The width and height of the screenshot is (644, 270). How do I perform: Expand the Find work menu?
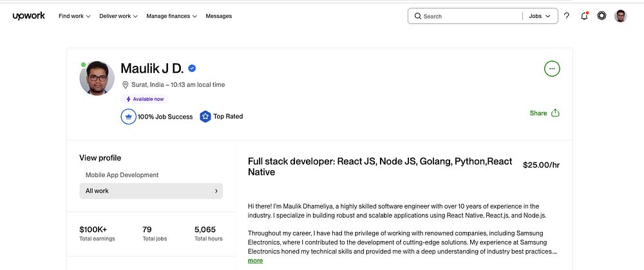(74, 16)
